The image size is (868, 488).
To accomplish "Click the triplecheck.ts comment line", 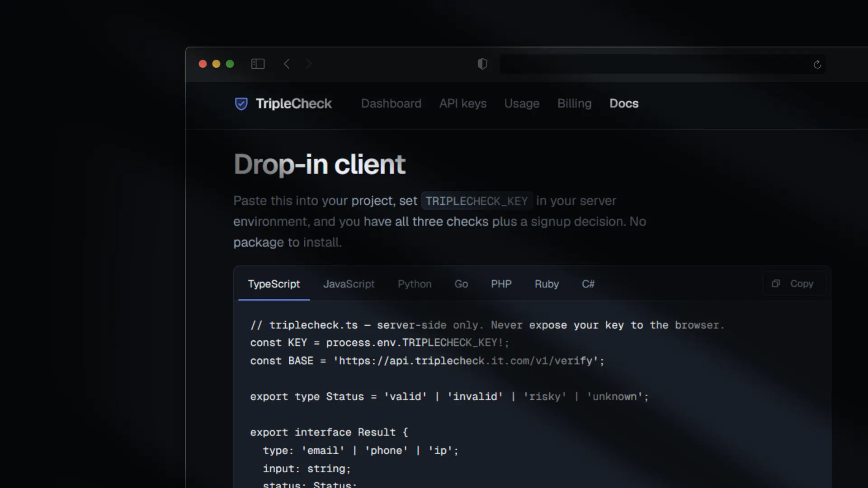I will click(487, 325).
